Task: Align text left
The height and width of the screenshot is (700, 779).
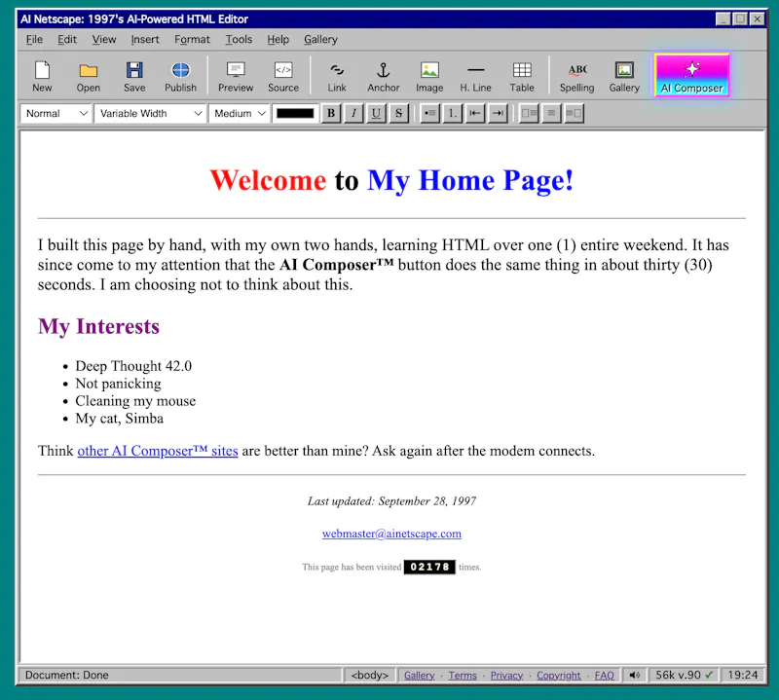Action: 529,113
